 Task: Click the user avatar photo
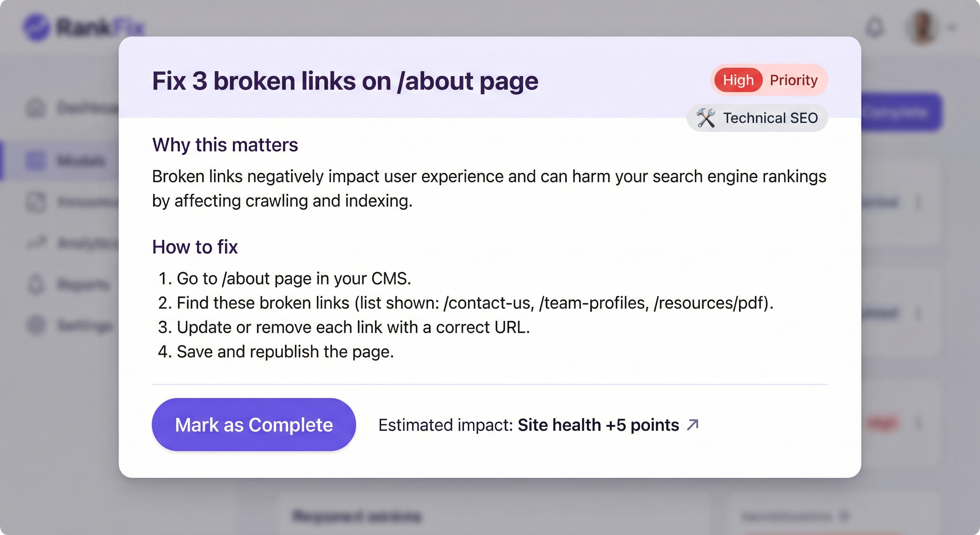coord(922,27)
